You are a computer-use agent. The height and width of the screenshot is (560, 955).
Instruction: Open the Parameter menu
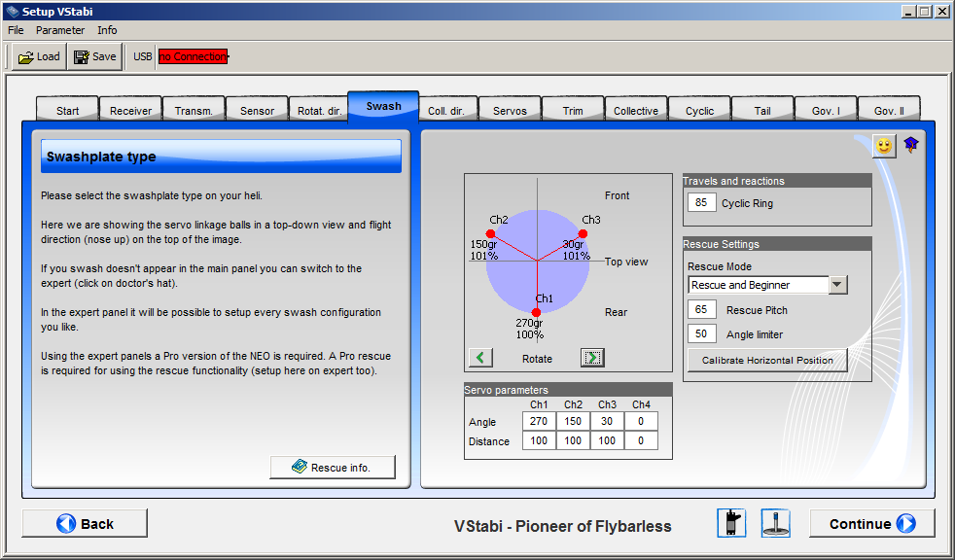(x=60, y=30)
